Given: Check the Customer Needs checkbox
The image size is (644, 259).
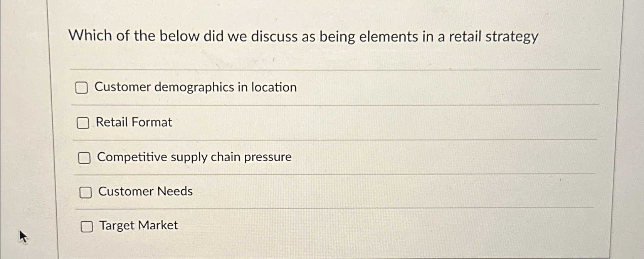Looking at the screenshot, I should click(86, 192).
